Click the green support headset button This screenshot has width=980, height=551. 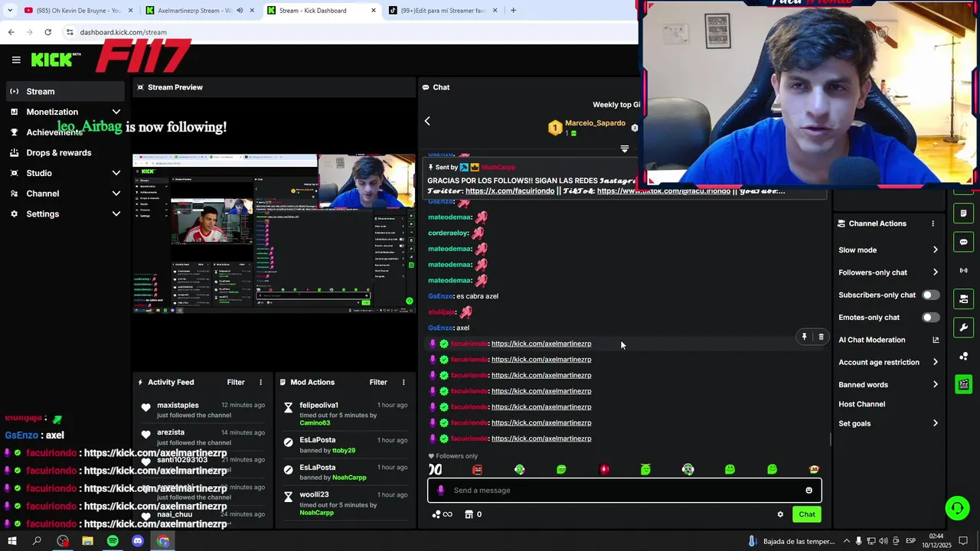tap(956, 508)
